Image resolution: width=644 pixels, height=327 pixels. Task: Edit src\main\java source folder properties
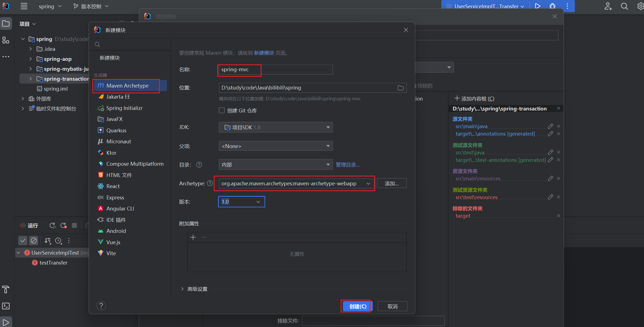(551, 126)
